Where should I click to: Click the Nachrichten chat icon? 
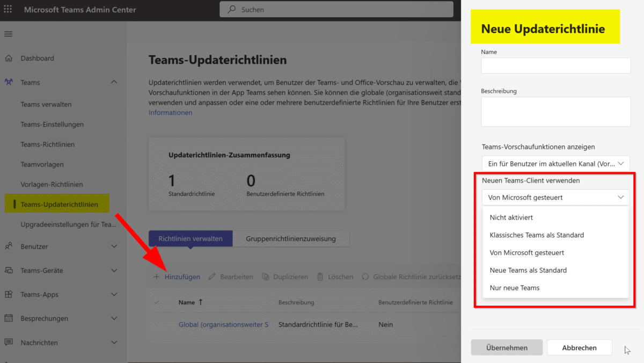pos(9,343)
